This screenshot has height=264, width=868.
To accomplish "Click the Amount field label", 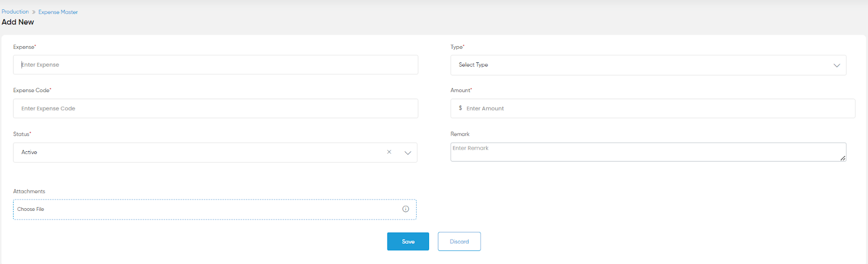I will (461, 91).
